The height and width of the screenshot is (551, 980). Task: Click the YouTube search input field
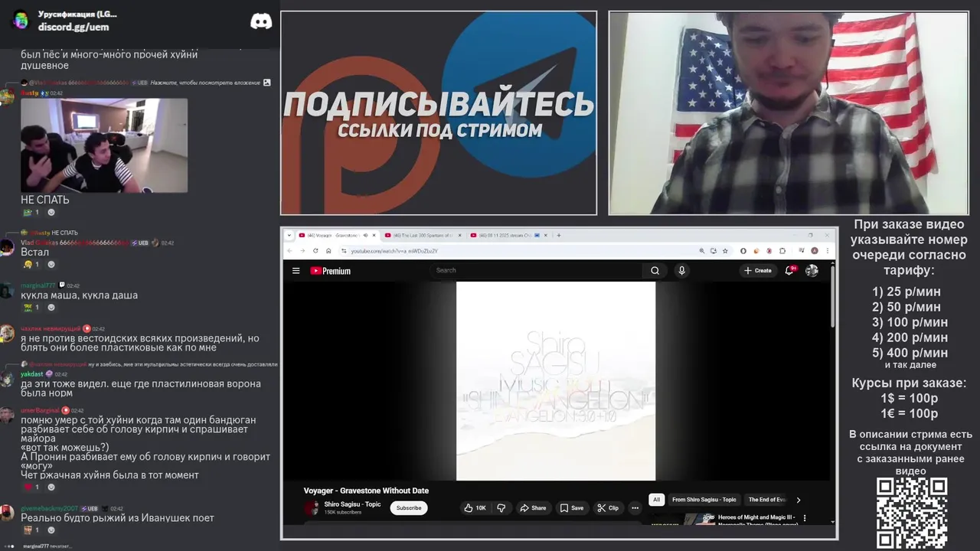(536, 270)
